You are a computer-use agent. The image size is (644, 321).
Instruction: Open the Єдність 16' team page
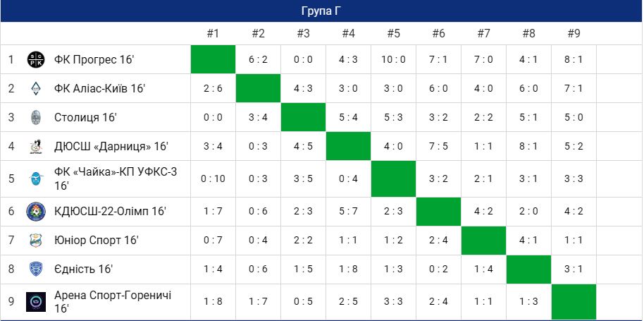pos(84,269)
